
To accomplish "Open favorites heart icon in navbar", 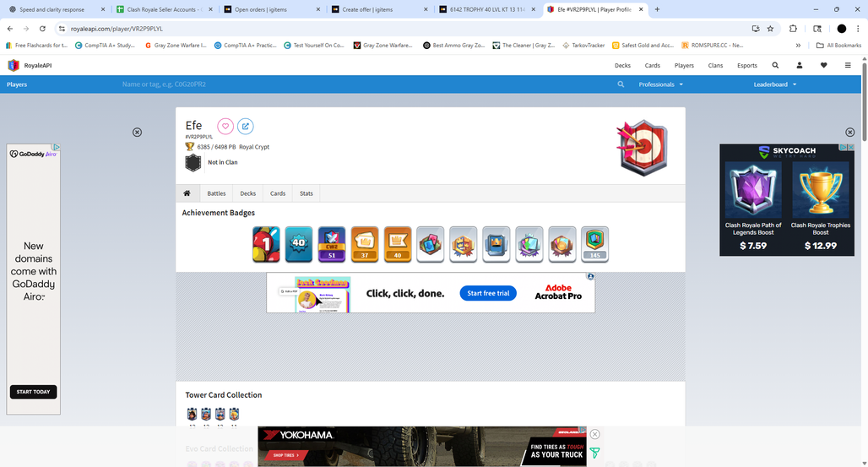I will 824,65.
